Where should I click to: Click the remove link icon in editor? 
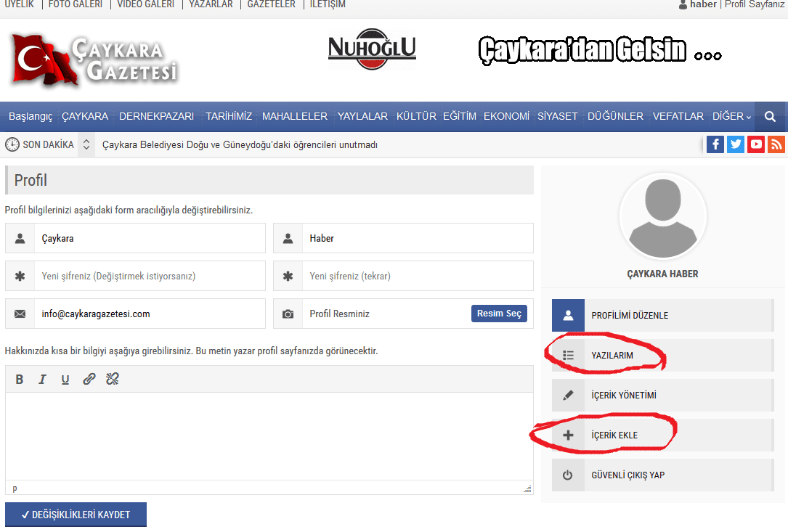pyautogui.click(x=112, y=379)
